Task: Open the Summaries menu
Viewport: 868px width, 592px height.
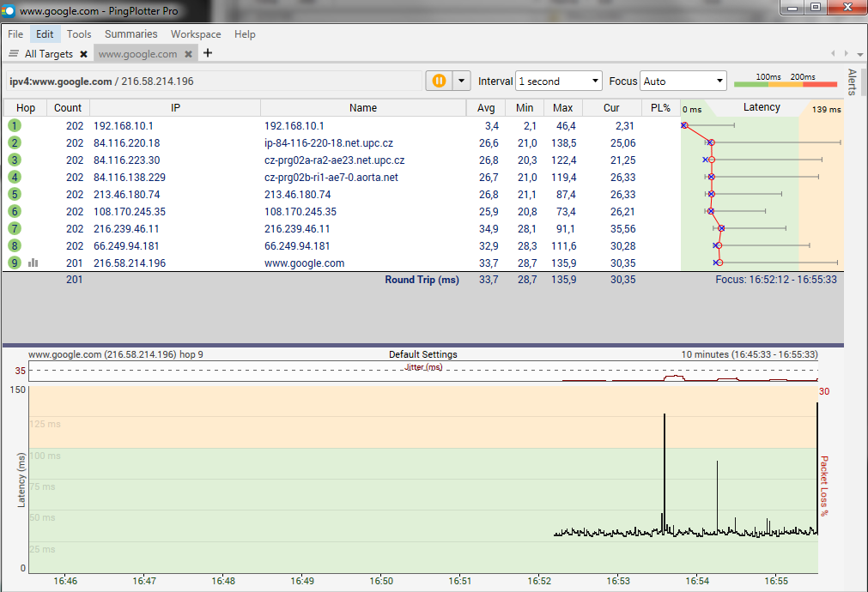Action: 131,34
